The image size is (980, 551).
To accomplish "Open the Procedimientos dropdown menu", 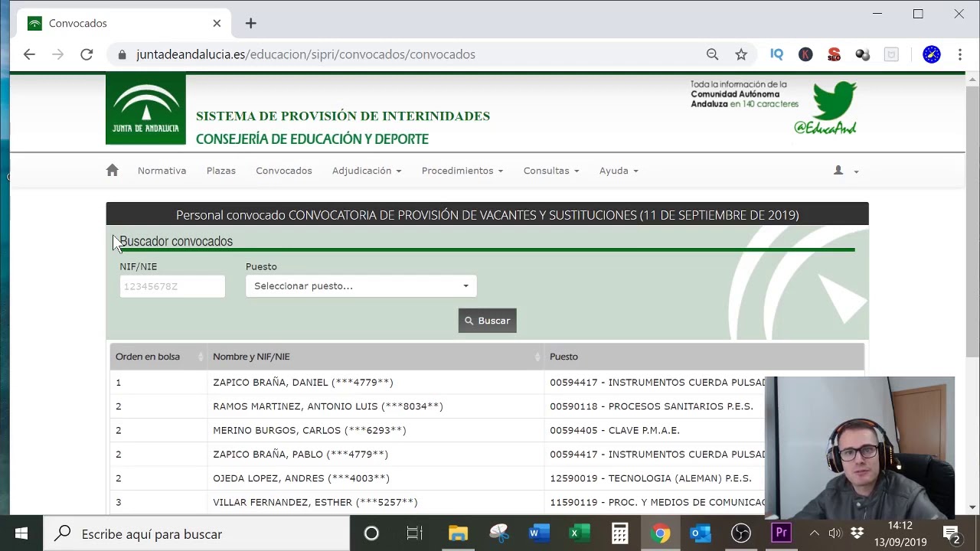I will [x=462, y=171].
